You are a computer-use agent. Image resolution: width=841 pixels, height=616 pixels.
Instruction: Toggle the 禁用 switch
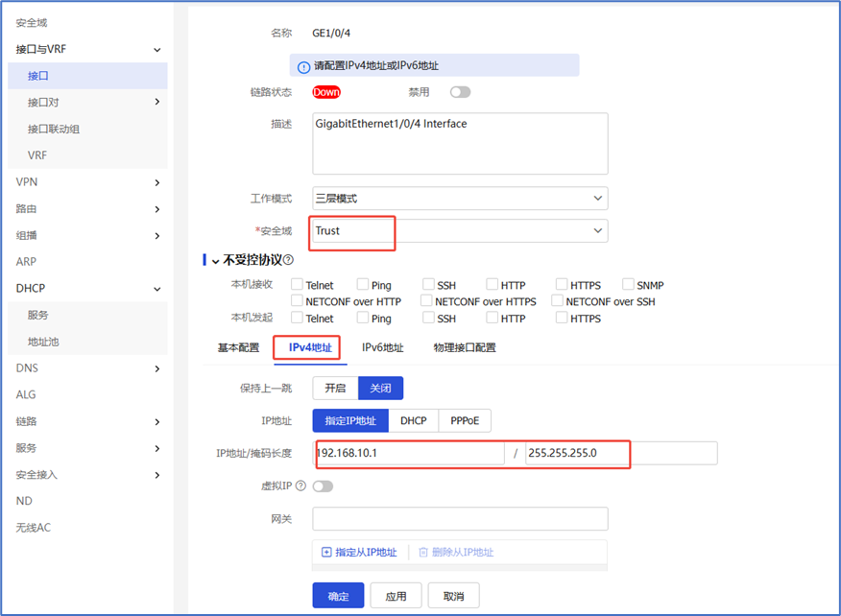point(460,92)
